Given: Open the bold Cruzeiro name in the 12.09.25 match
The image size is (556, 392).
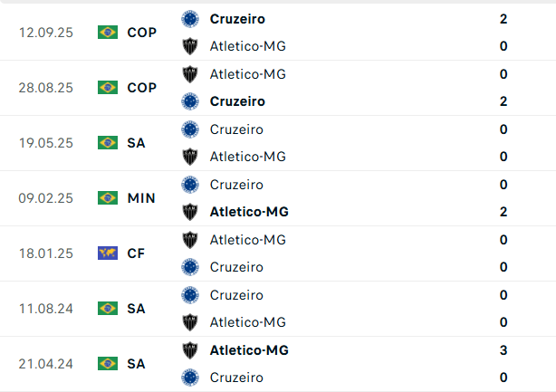Looking at the screenshot, I should (237, 18).
